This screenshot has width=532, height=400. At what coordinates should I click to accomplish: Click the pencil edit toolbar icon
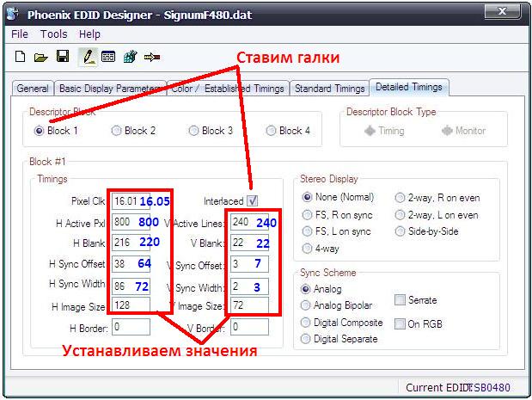[x=87, y=58]
